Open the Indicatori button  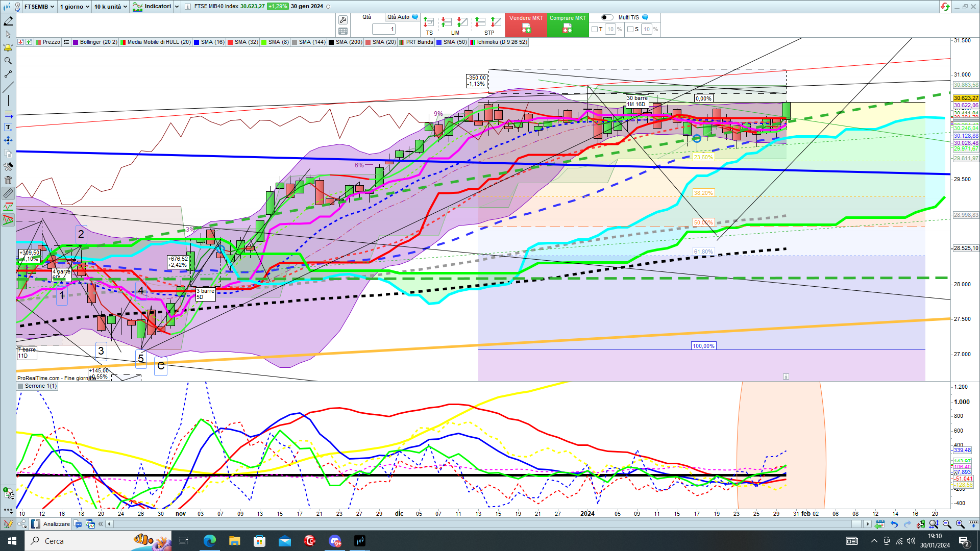click(153, 7)
